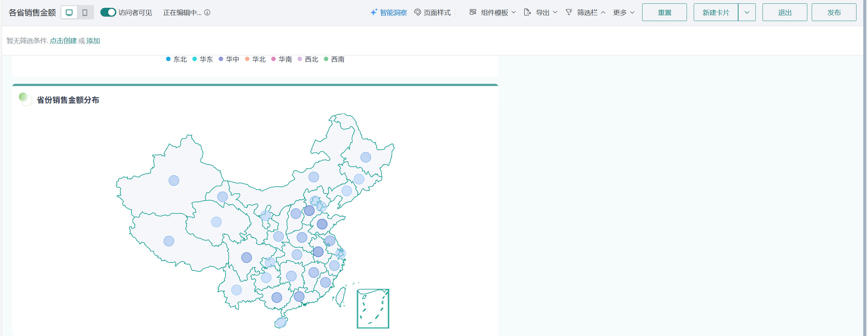
Task: Click 华北 orange legend color dot
Action: (x=247, y=59)
